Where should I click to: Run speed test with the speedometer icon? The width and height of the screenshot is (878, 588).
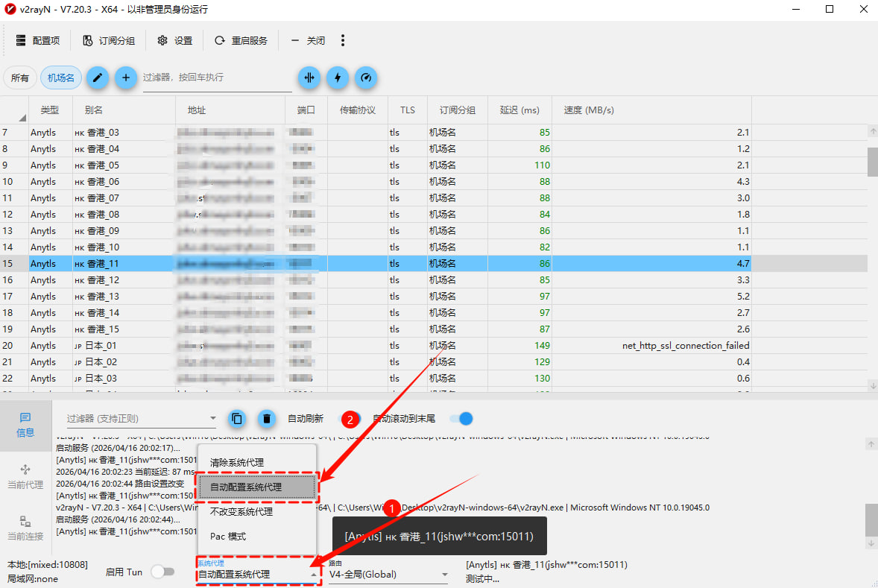click(366, 78)
